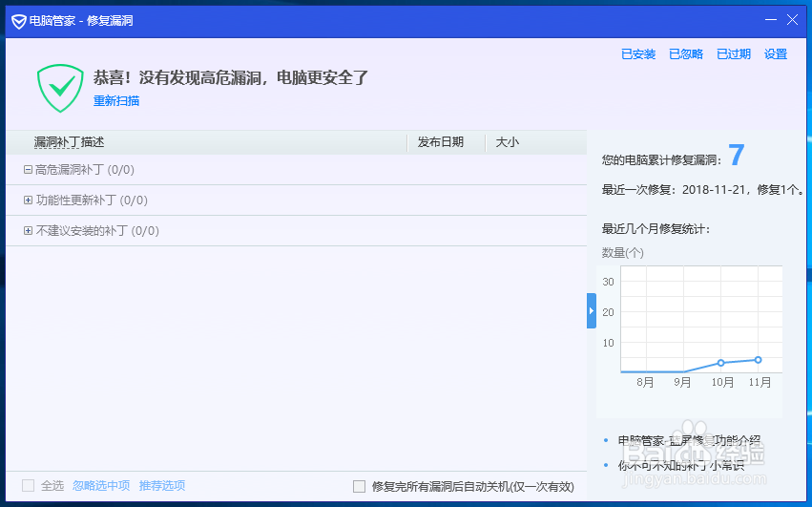The image size is (812, 507).
Task: Click the 9月 axis label
Action: [x=682, y=383]
